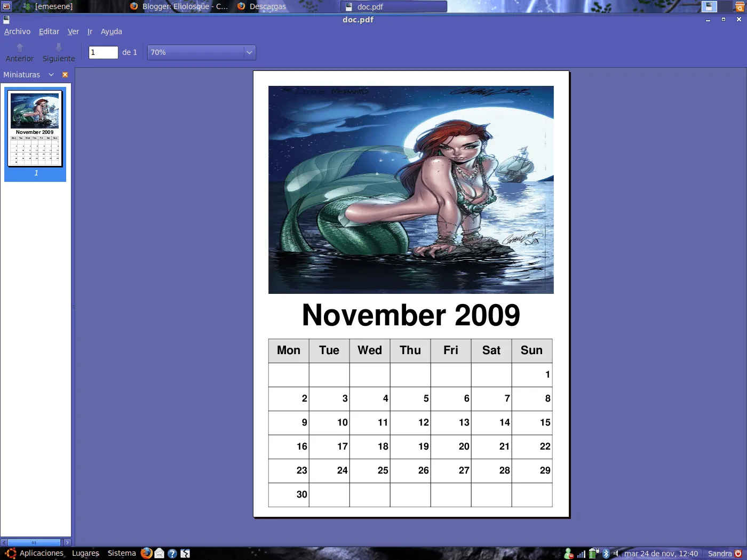Open the Aplicaciones menu
This screenshot has height=560, width=747.
pos(42,553)
